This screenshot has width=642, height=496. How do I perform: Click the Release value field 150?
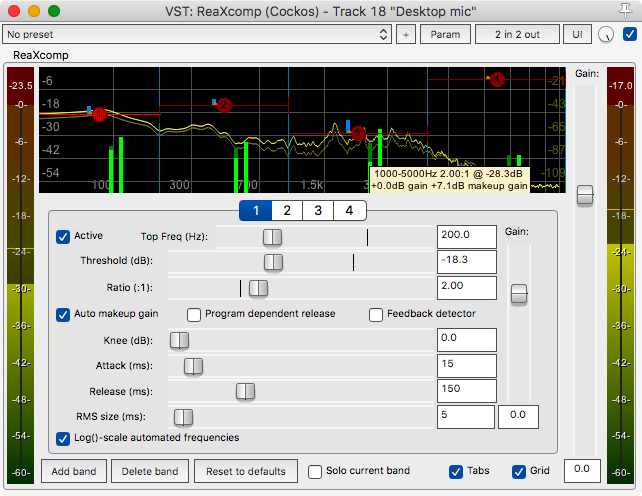[467, 391]
